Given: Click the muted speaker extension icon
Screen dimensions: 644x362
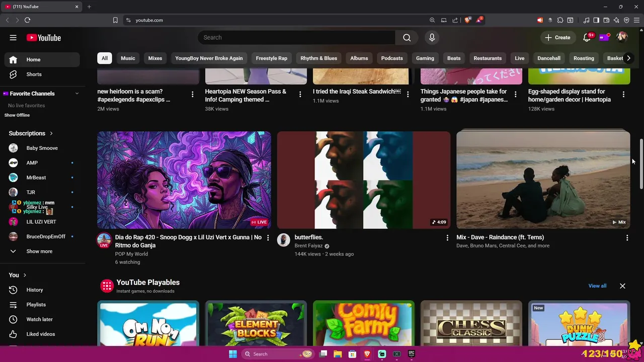Looking at the screenshot, I should click(x=540, y=20).
